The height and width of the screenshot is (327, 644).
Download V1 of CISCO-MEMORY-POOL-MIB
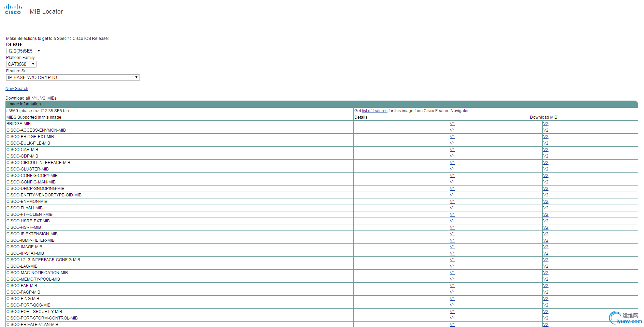tap(452, 279)
